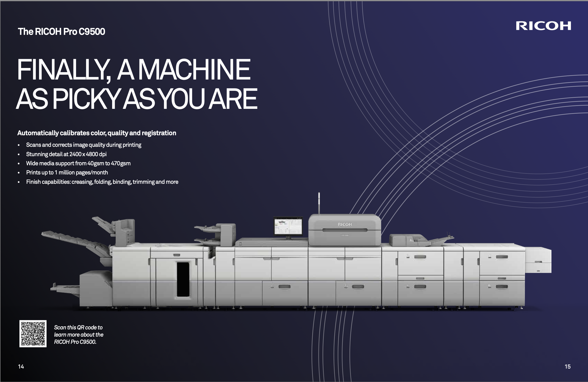Click bullet starting "Finish capabilities: creasing, folding"
This screenshot has width=588, height=382.
102,182
